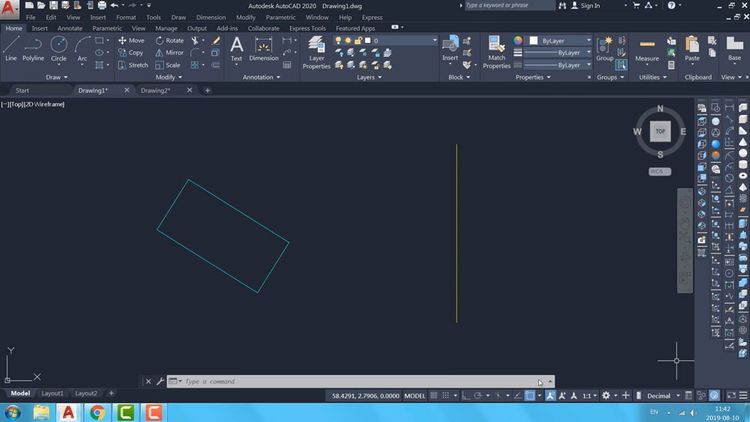Screen dimensions: 750x422
Task: Click the TOP face of ViewCube
Action: [660, 131]
